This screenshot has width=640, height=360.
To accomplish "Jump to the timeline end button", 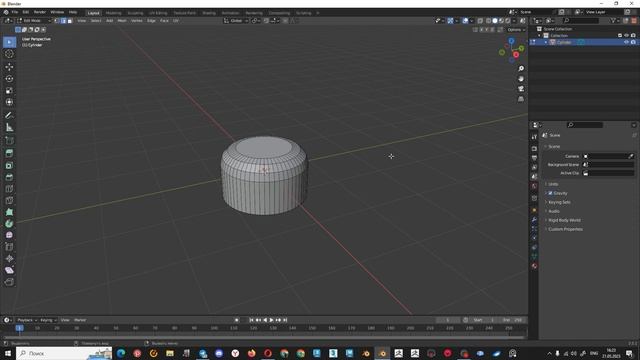I will coord(285,320).
